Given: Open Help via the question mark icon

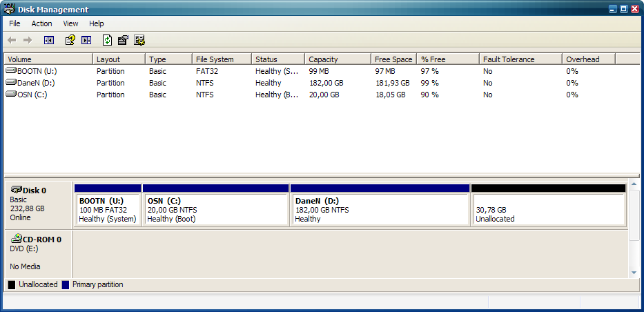Looking at the screenshot, I should coord(70,40).
